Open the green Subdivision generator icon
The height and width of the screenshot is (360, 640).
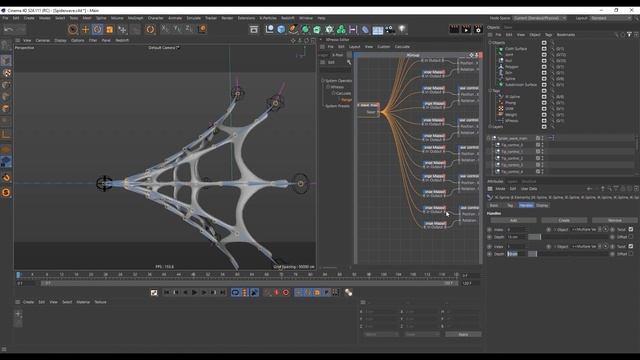click(305, 29)
